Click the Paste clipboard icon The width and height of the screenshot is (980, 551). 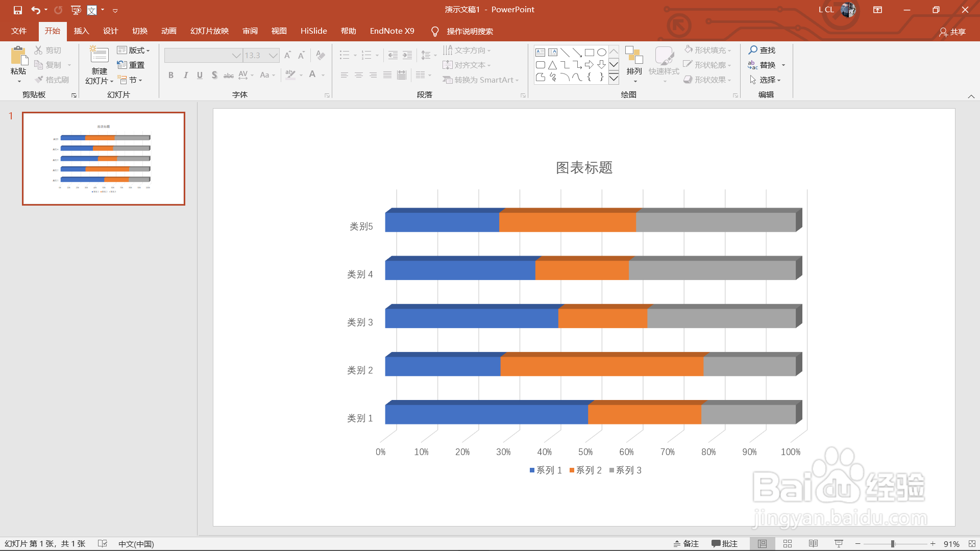point(18,56)
